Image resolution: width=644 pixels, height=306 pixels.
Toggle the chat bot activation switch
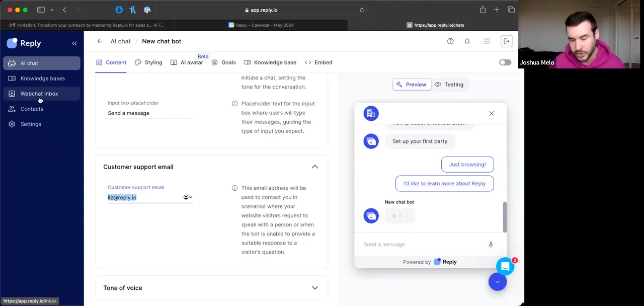505,62
